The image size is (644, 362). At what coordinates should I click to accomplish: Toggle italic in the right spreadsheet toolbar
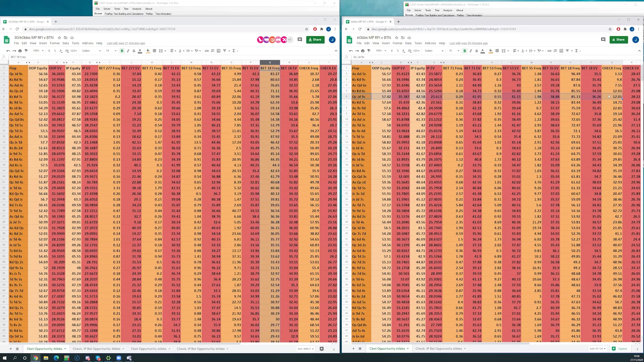pyautogui.click(x=471, y=51)
